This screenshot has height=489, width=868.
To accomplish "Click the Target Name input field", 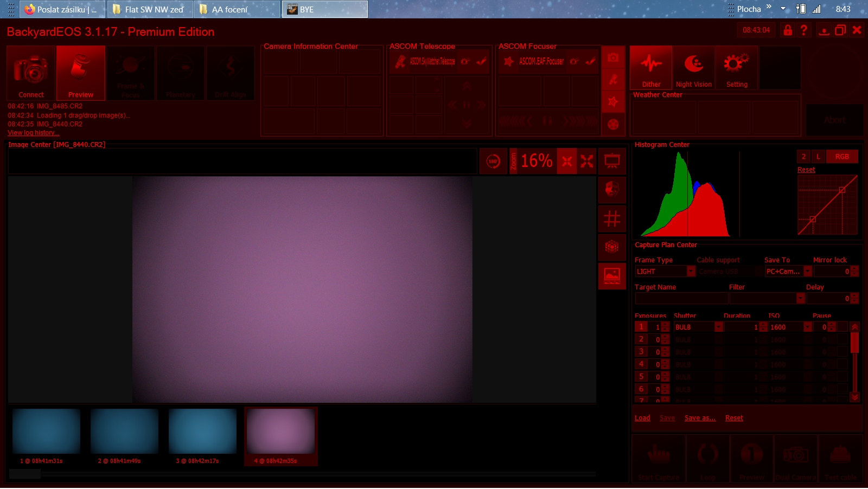I will [681, 298].
